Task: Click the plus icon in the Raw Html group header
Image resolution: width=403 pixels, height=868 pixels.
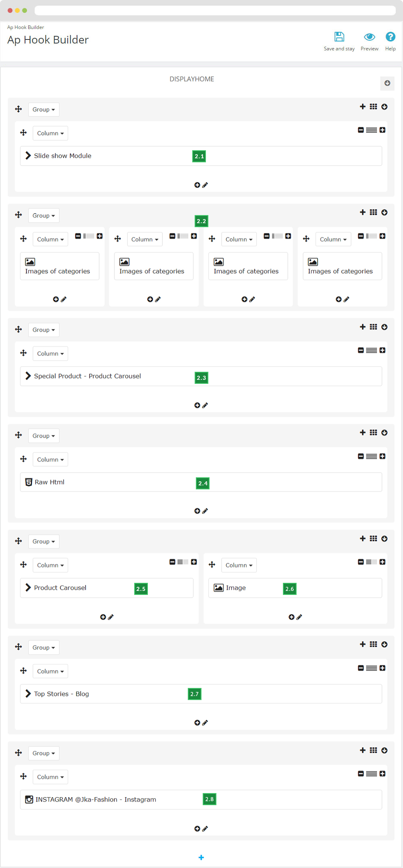Action: coord(363,433)
